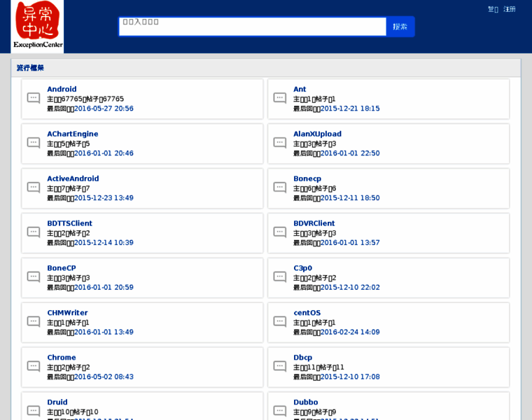Screen dimensions: 532x420
Task: Open last reply 2016-01-01 22:50
Action: [350, 153]
